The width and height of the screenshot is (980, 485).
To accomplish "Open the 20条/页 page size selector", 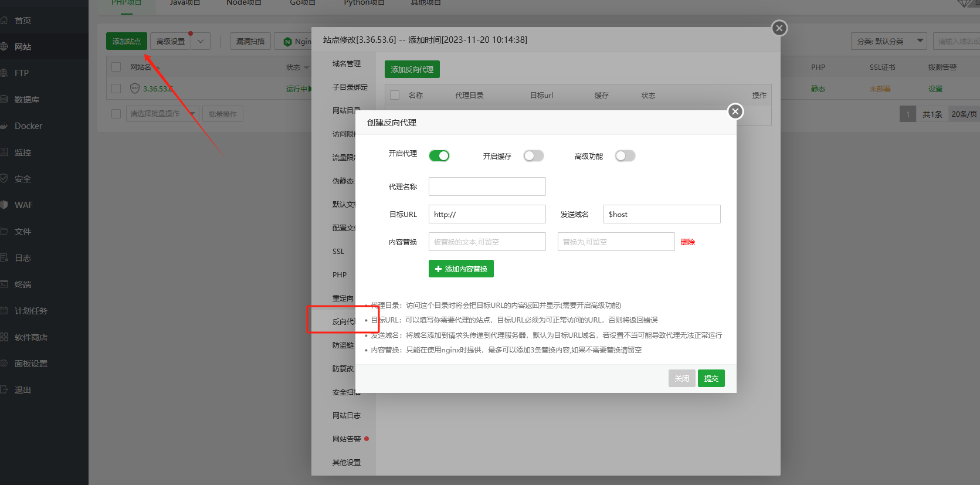I will (x=964, y=114).
